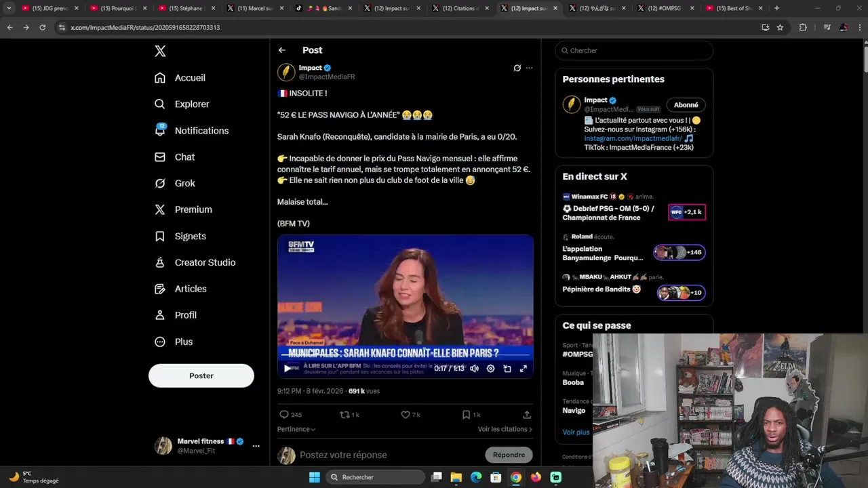Expand the Chrome tab search dropdown

tap(9, 8)
